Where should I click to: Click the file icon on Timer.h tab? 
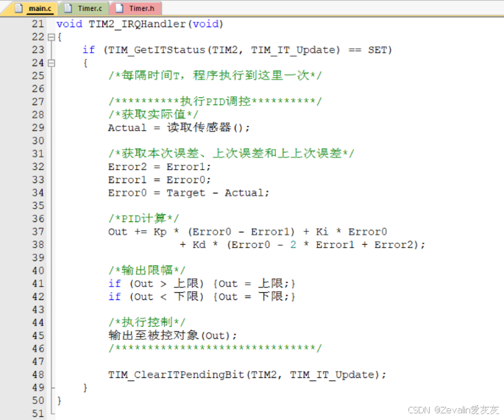119,8
